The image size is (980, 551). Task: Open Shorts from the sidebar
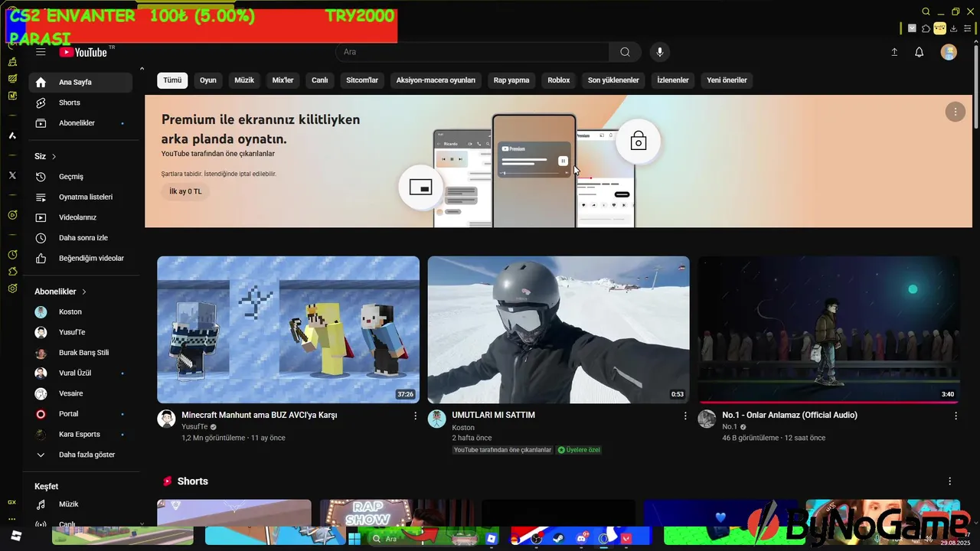click(80, 103)
